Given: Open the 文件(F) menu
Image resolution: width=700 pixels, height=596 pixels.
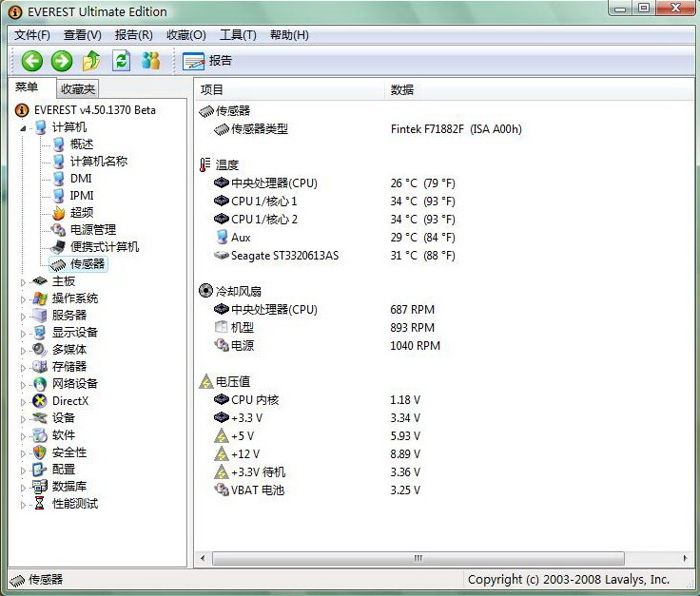Looking at the screenshot, I should tap(32, 35).
